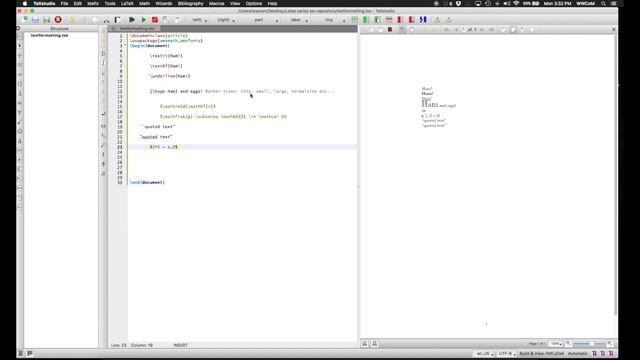Image resolution: width=640 pixels, height=360 pixels.
Task: Click the Structure panel header
Action: tap(60, 29)
